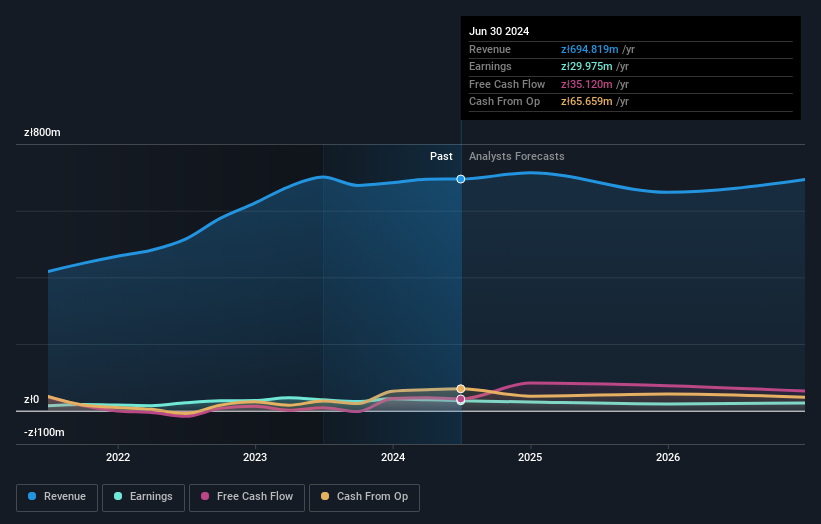Toggle the Revenue series legend button

(x=57, y=497)
